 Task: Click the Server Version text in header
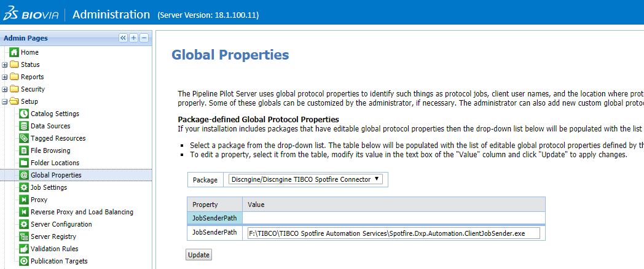click(208, 15)
